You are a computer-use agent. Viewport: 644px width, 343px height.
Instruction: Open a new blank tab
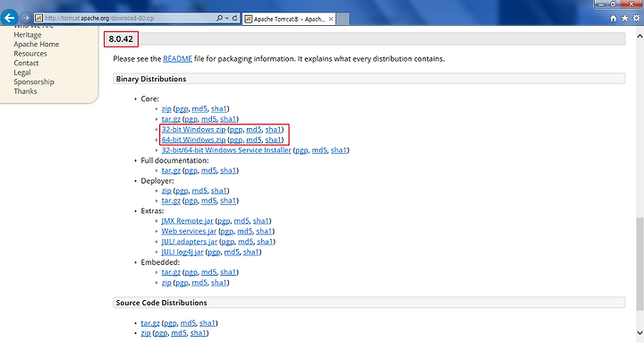343,19
